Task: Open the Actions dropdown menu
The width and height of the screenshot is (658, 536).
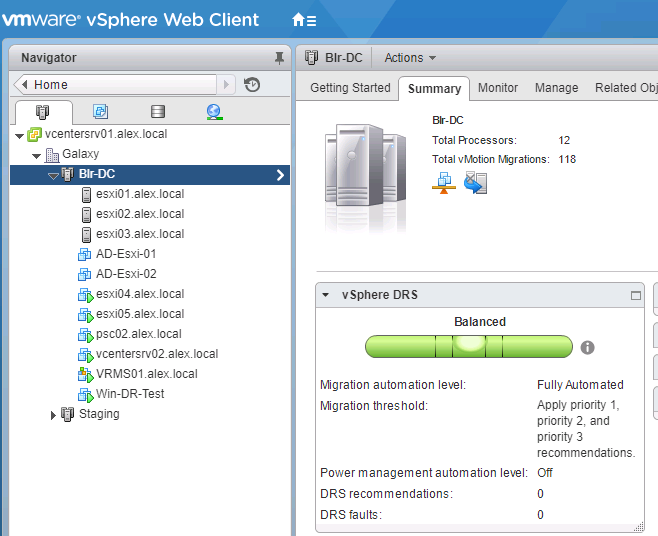Action: tap(410, 58)
